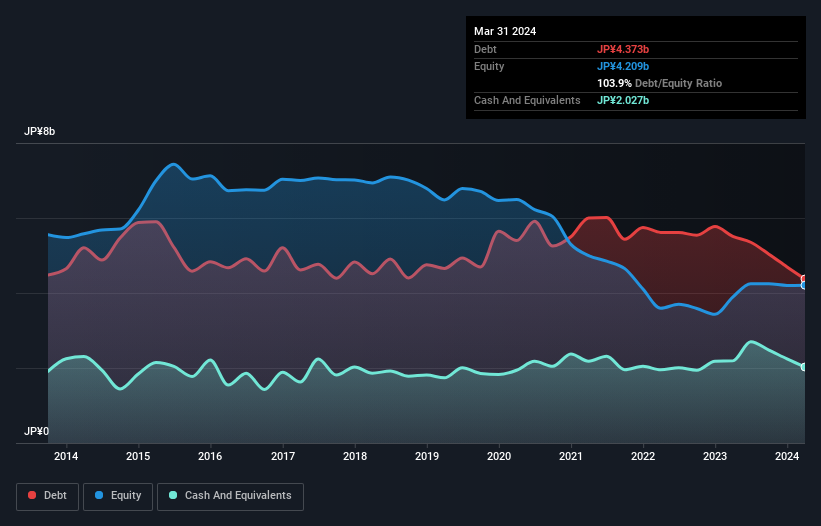
Task: Click the JP¥0 y-axis label
Action: pyautogui.click(x=37, y=431)
